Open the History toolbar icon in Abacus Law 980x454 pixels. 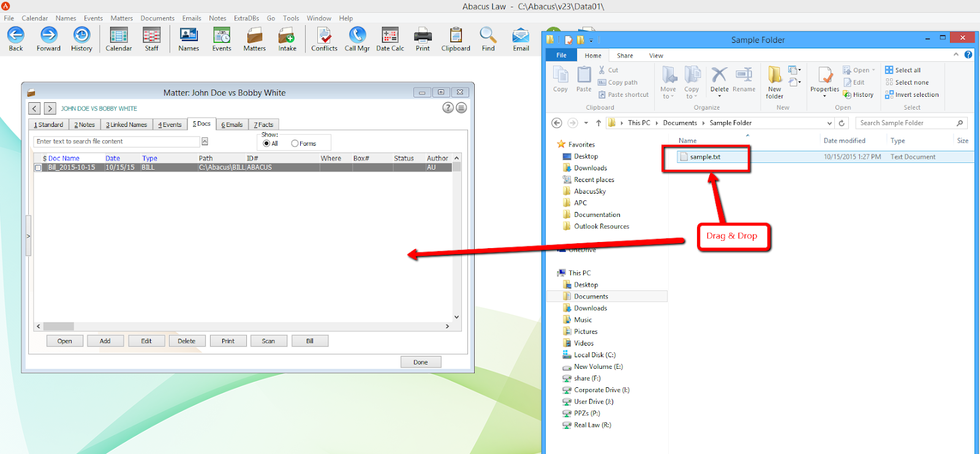81,39
